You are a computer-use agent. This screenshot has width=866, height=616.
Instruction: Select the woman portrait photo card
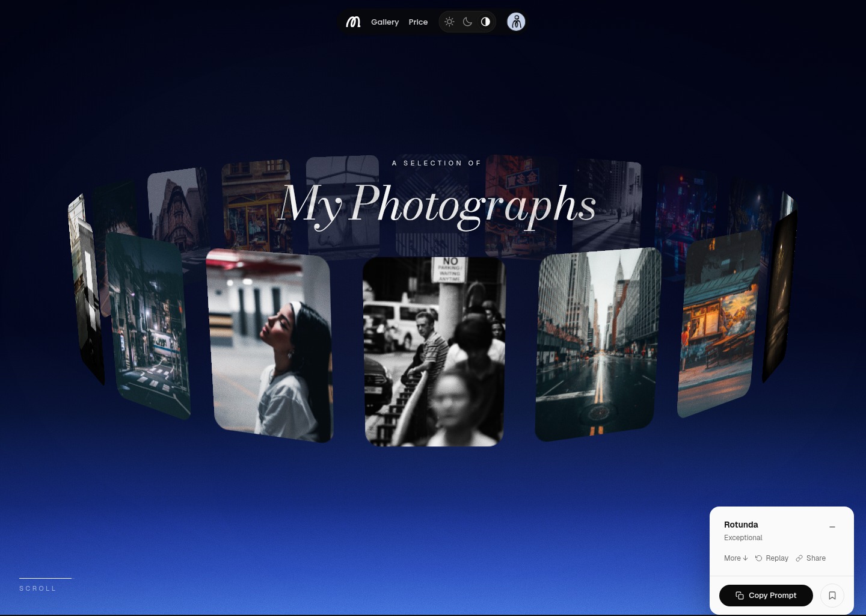[x=270, y=345]
